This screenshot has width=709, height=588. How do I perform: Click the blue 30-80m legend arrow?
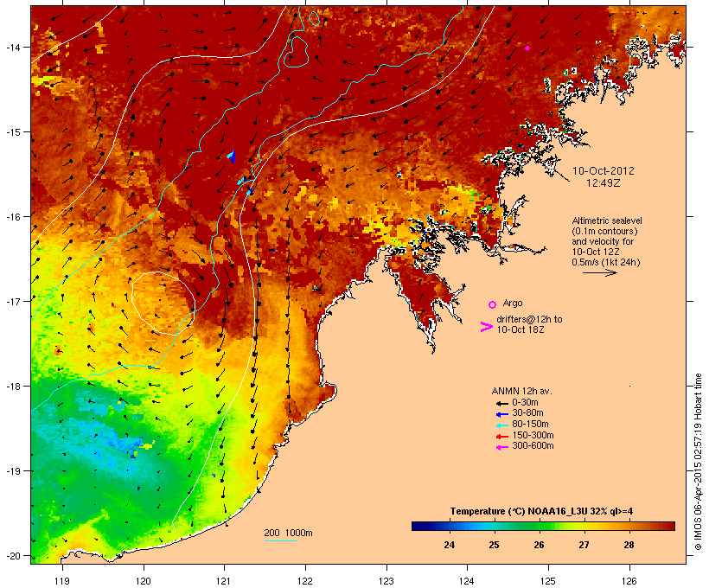click(x=501, y=414)
